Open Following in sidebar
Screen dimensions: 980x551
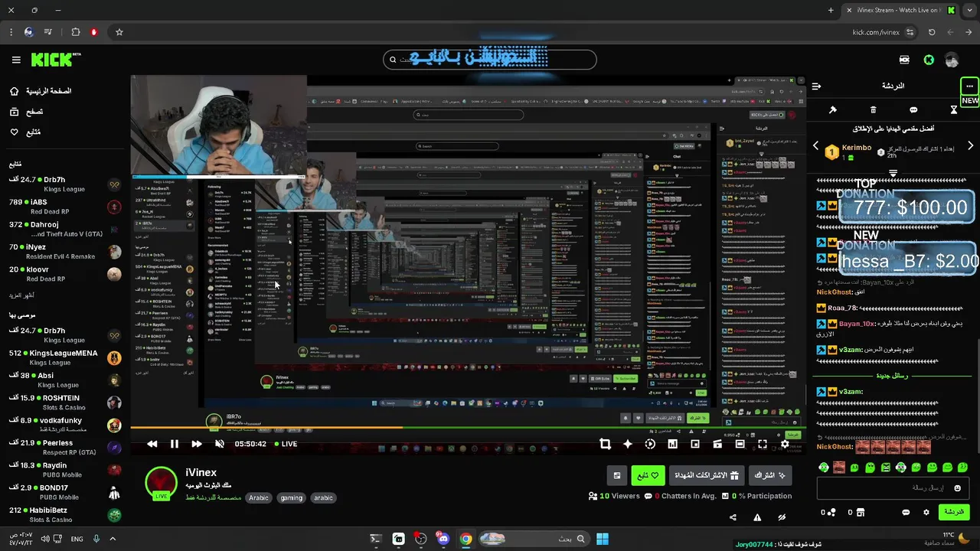tap(25, 132)
